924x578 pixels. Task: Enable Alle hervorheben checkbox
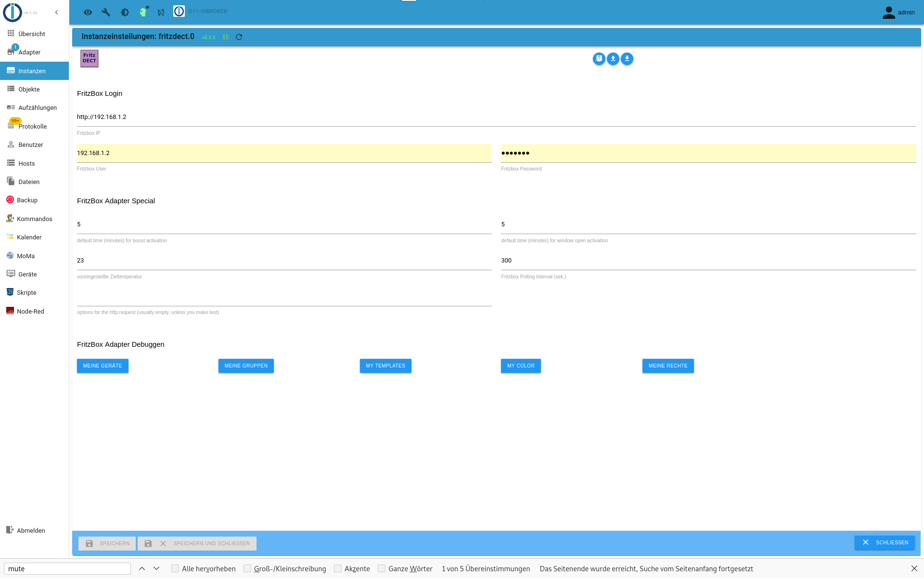click(x=175, y=568)
